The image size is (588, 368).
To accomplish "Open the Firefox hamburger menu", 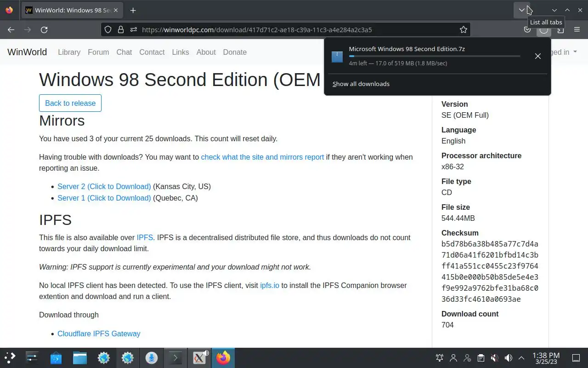I will pyautogui.click(x=577, y=29).
